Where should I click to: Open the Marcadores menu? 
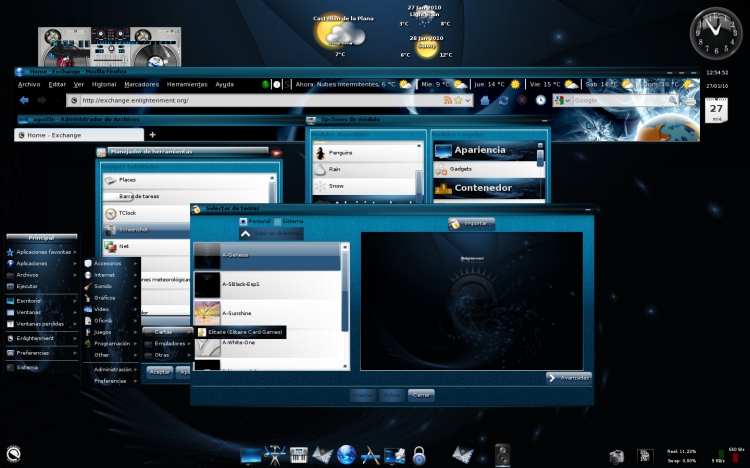142,84
